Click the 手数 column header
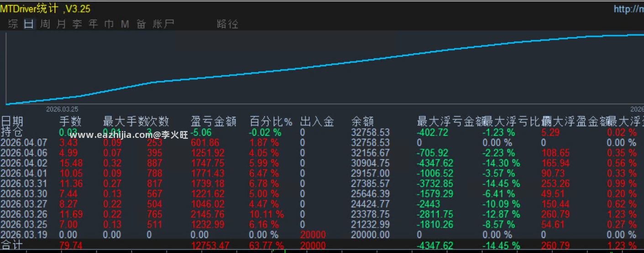 tap(70, 121)
